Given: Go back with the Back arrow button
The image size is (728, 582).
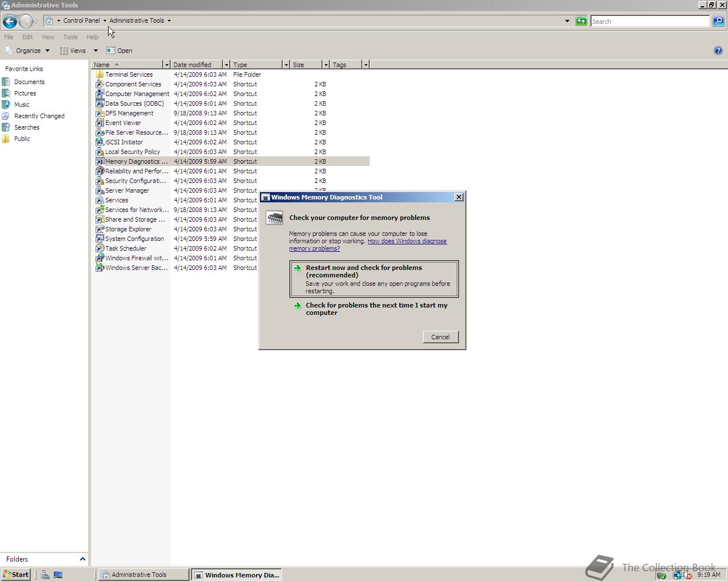Looking at the screenshot, I should click(10, 22).
